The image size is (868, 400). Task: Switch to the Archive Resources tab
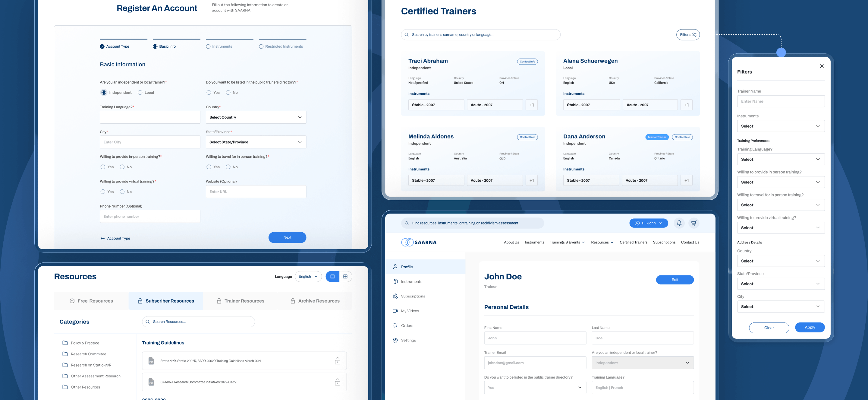point(315,301)
